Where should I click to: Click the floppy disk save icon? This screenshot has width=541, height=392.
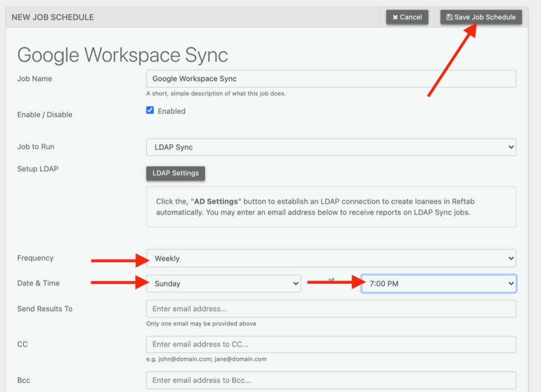(x=449, y=17)
